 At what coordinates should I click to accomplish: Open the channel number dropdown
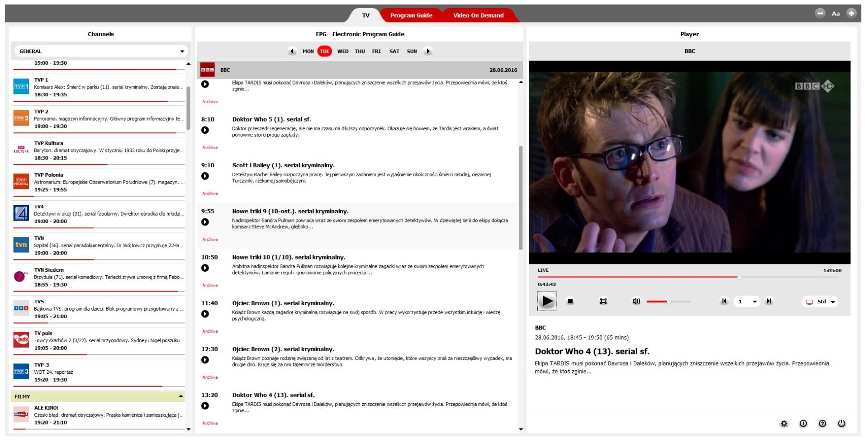[746, 302]
